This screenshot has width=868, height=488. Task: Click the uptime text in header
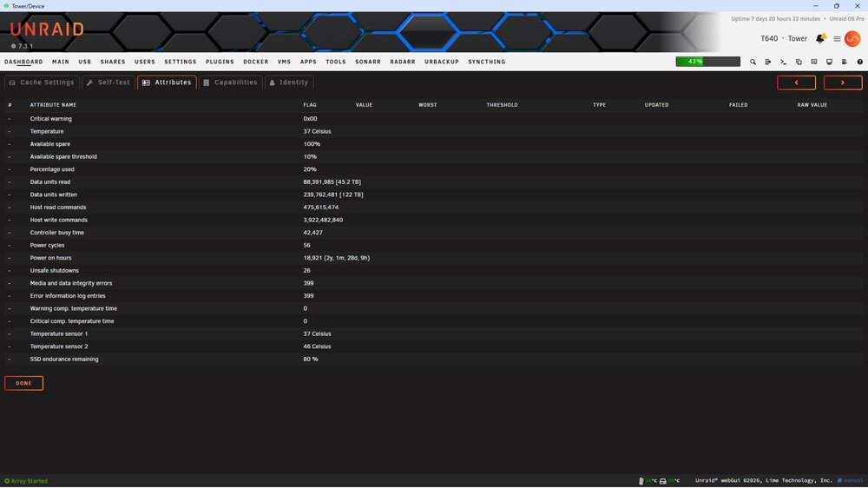pyautogui.click(x=775, y=19)
